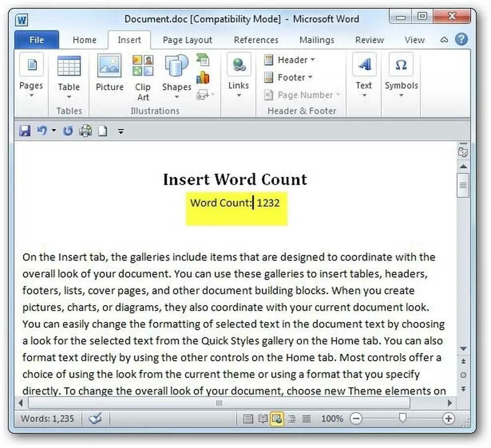491x448 pixels.
Task: Switch to Draft view
Action: 306,419
